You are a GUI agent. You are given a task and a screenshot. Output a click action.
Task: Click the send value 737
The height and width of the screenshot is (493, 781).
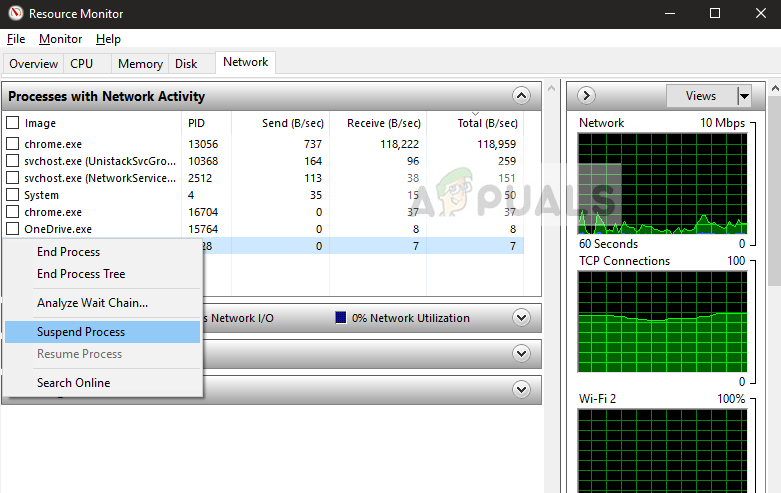pos(313,144)
